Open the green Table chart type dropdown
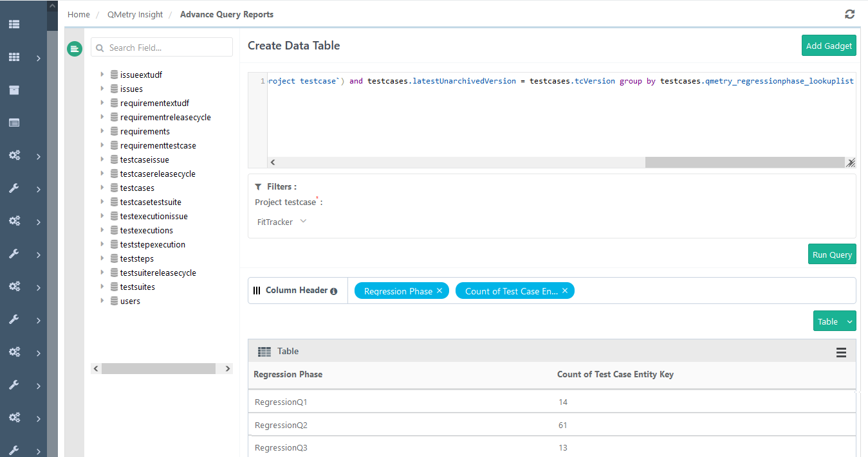Image resolution: width=868 pixels, height=457 pixels. click(x=835, y=321)
